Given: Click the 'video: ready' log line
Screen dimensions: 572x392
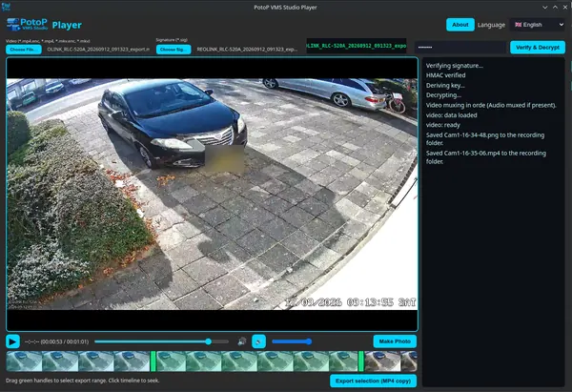Looking at the screenshot, I should coord(443,125).
